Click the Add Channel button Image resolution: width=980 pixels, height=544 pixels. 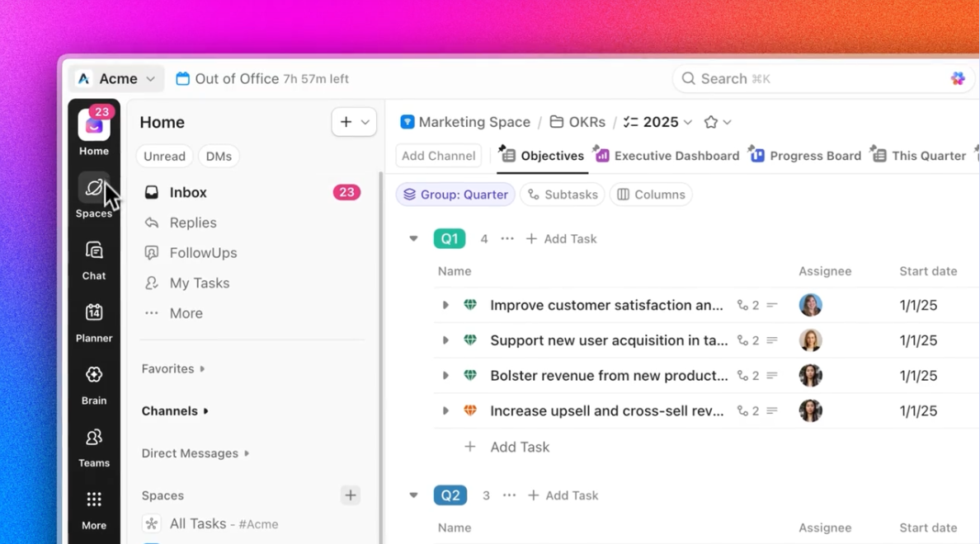pos(438,155)
